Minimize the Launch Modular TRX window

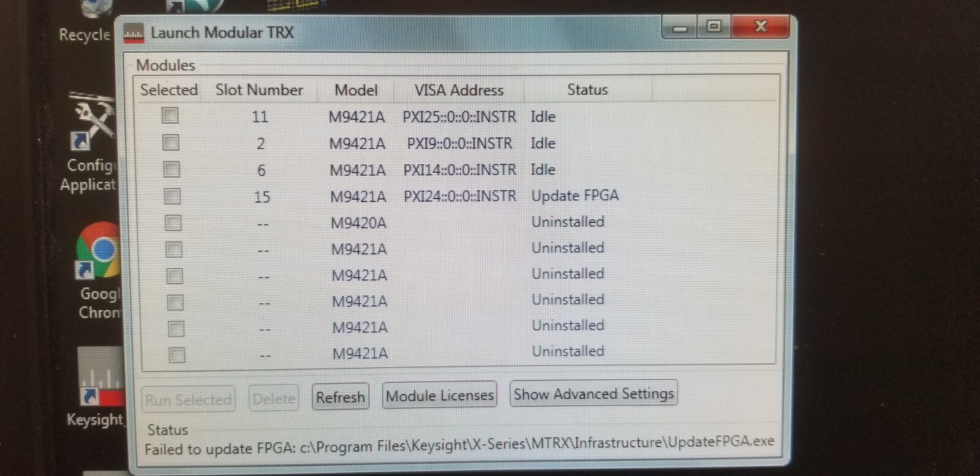click(680, 27)
